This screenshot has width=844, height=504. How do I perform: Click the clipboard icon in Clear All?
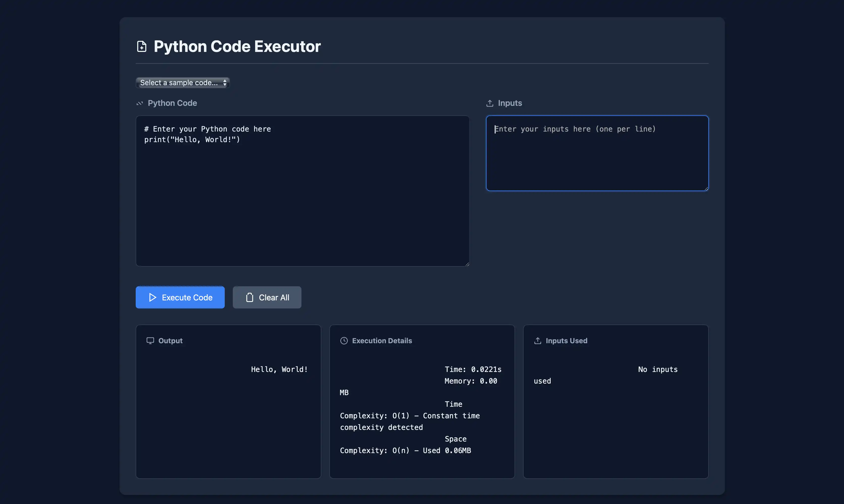(x=249, y=298)
